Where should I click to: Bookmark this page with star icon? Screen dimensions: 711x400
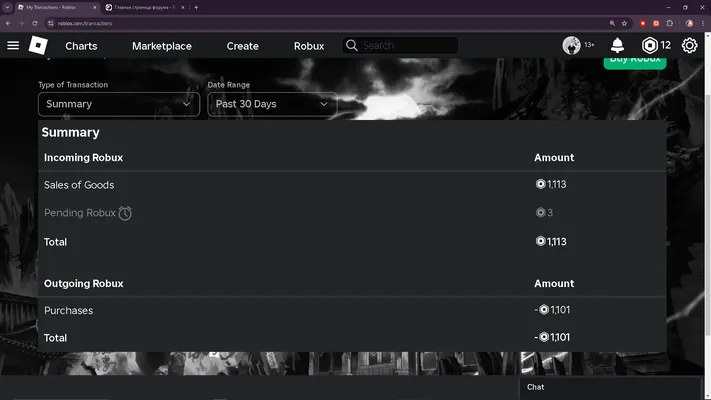(x=624, y=23)
